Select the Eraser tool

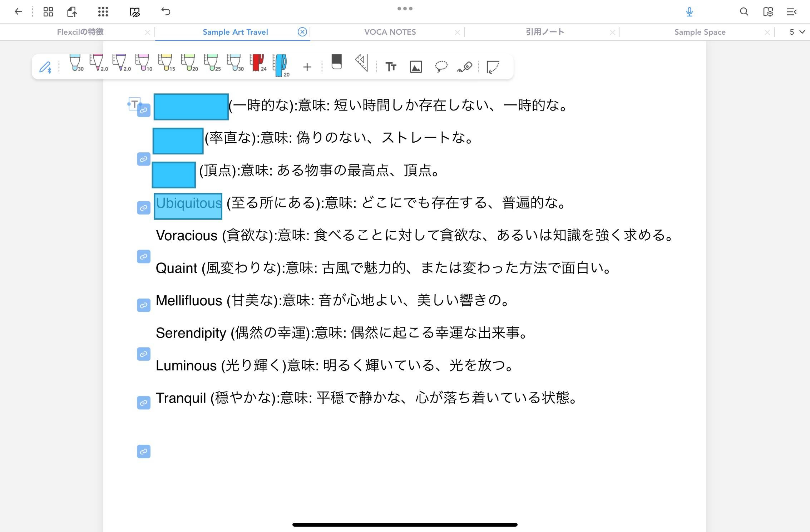tap(336, 62)
